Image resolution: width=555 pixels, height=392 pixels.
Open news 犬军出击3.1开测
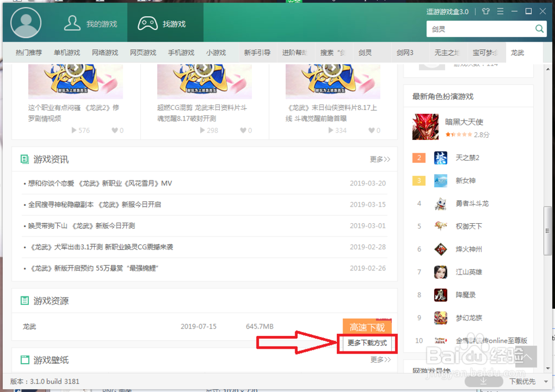(x=101, y=247)
